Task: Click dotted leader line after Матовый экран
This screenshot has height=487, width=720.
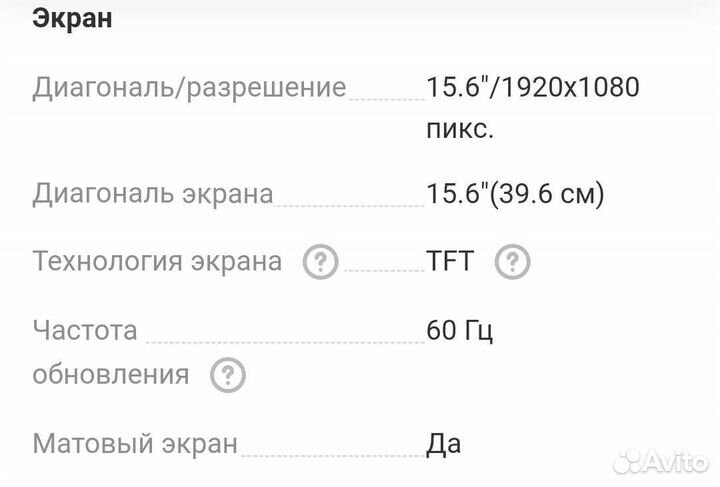Action: point(332,454)
